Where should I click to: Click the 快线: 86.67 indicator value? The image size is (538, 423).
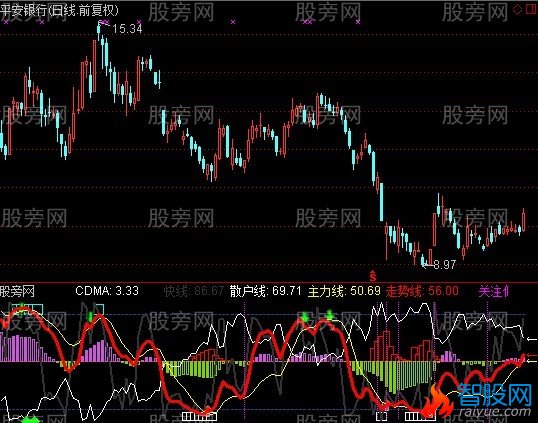pos(194,291)
